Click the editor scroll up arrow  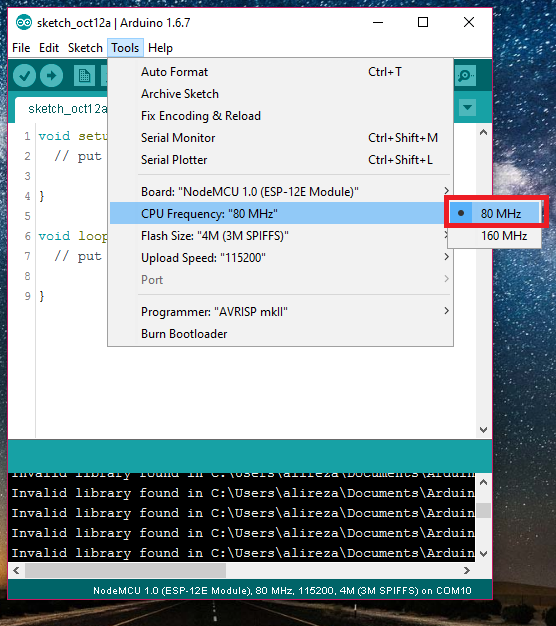[483, 132]
